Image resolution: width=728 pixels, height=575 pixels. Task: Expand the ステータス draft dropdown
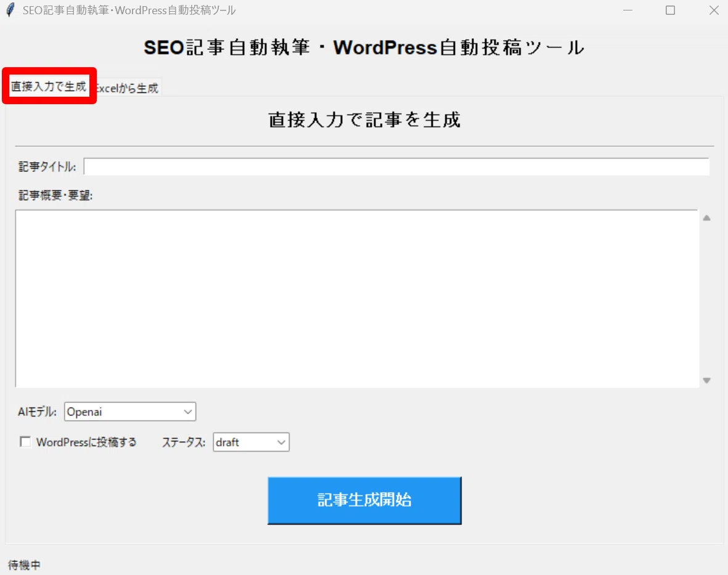(x=251, y=442)
